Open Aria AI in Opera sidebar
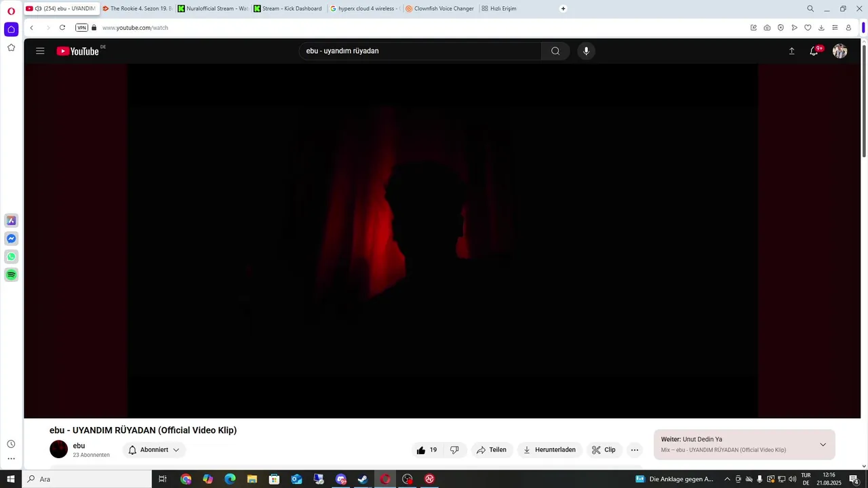The height and width of the screenshot is (488, 868). [x=11, y=220]
